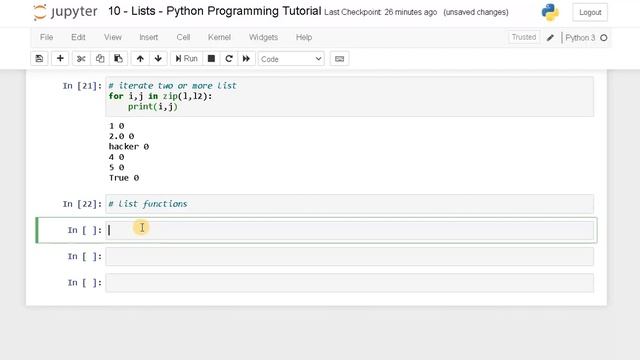Open the Help menu

pyautogui.click(x=304, y=37)
